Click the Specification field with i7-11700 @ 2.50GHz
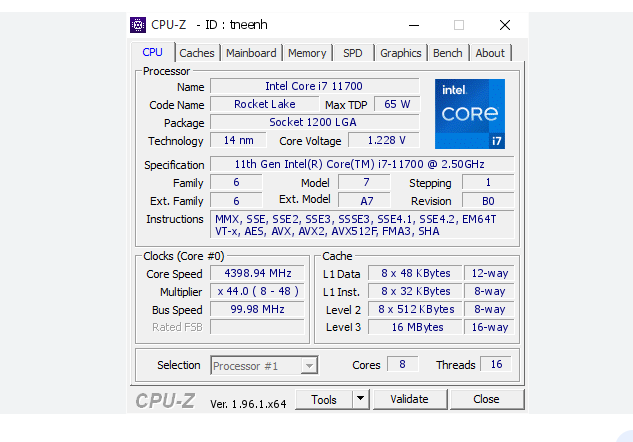The height and width of the screenshot is (442, 633). 362,164
